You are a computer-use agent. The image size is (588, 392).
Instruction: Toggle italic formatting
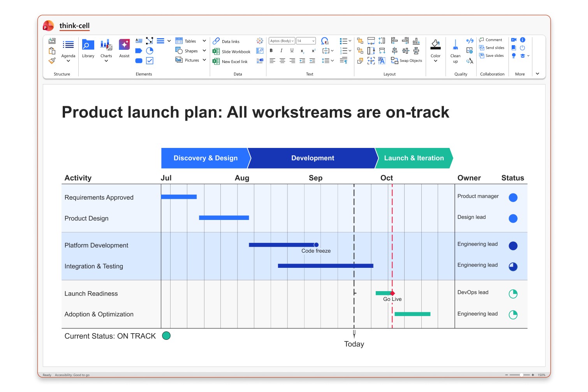click(x=282, y=51)
